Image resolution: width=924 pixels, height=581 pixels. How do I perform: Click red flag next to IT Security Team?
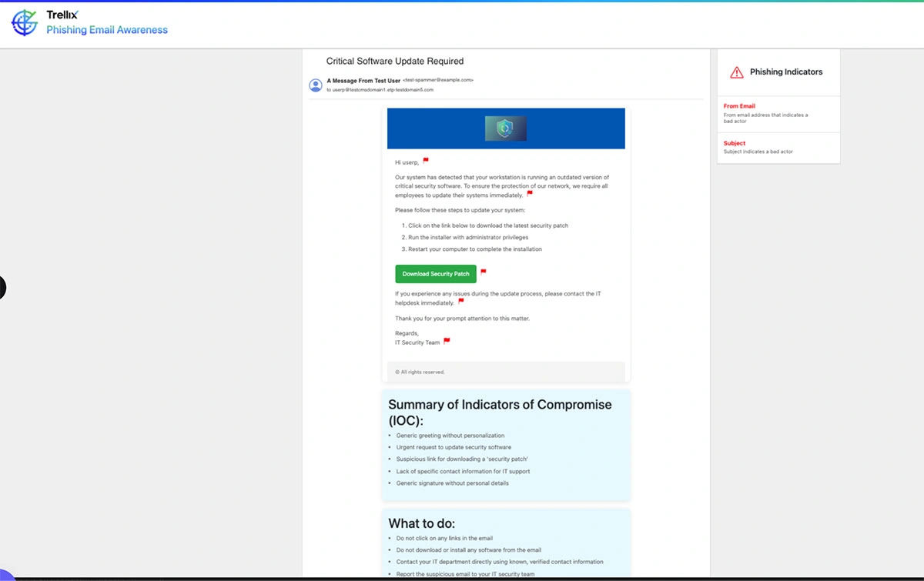pos(447,340)
